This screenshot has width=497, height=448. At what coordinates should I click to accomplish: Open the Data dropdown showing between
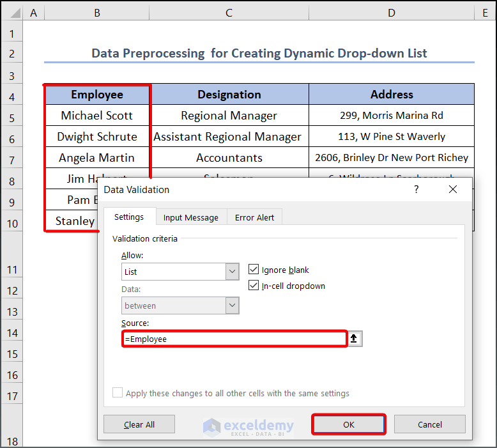point(233,305)
